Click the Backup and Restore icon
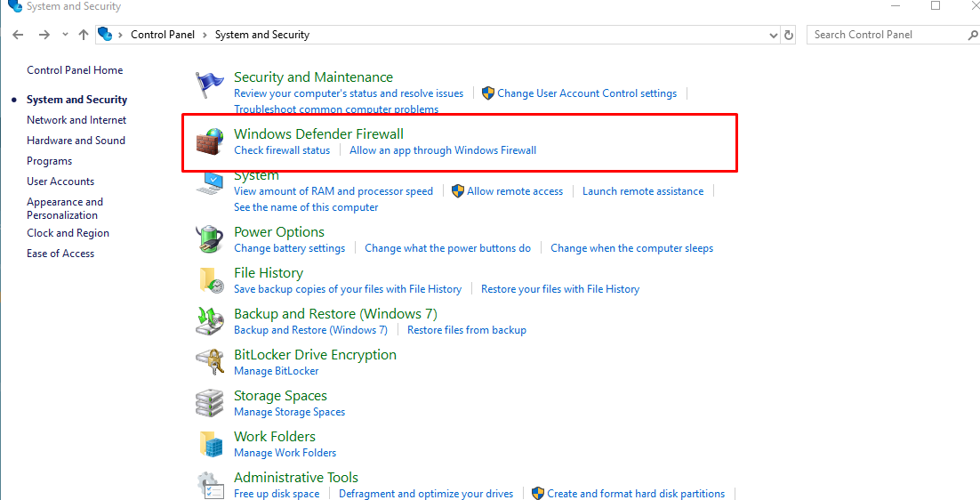The width and height of the screenshot is (980, 500). [209, 321]
